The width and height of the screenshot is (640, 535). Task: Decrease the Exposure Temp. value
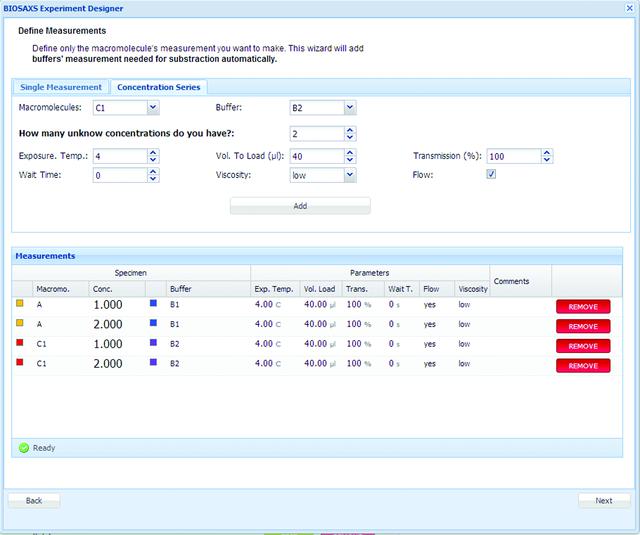(x=153, y=160)
